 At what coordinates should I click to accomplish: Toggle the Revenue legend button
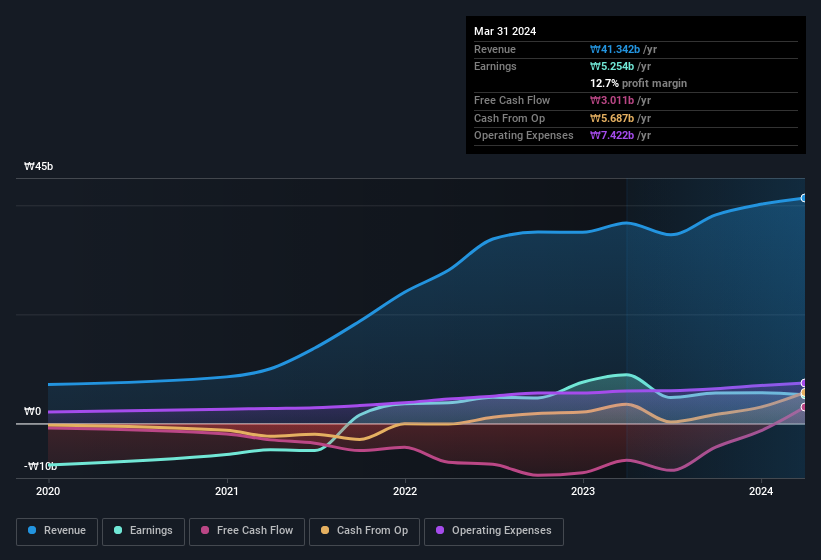tap(57, 531)
